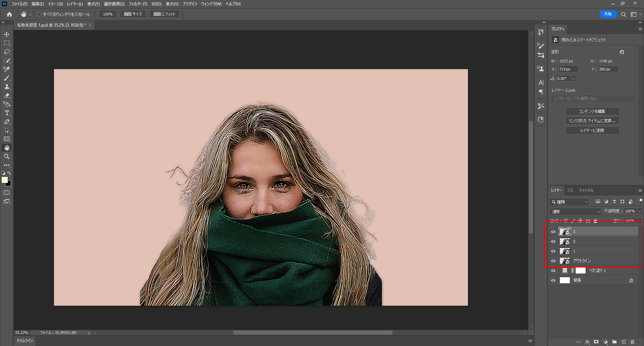Select the Brush tool
The image size is (644, 346).
(7, 78)
